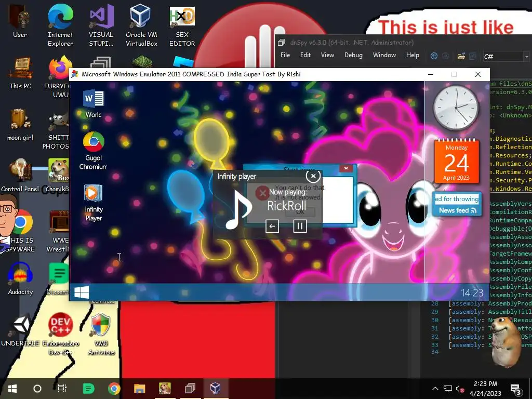
Task: Click the Windows Start button on taskbar
Action: point(12,389)
